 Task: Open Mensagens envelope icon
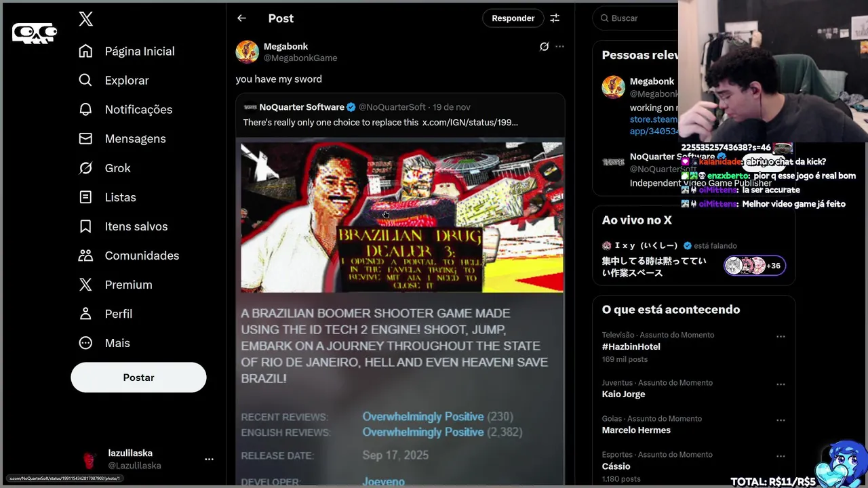85,139
